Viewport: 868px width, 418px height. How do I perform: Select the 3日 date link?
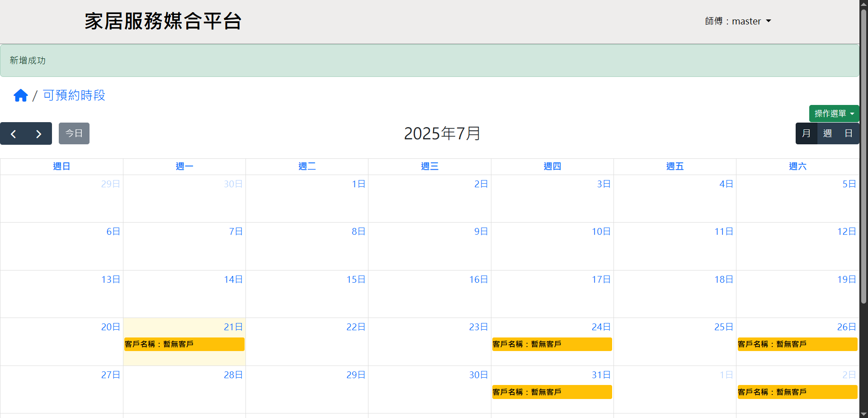tap(604, 184)
